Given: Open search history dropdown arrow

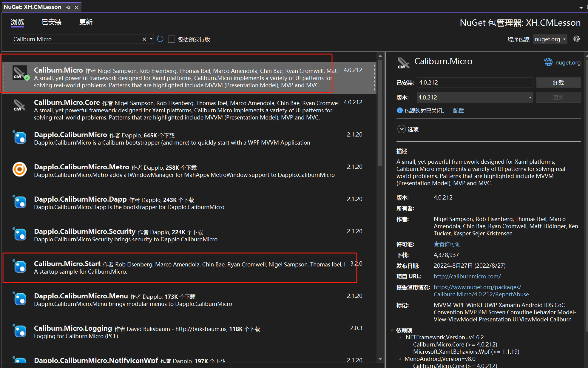Looking at the screenshot, I should click(x=151, y=39).
